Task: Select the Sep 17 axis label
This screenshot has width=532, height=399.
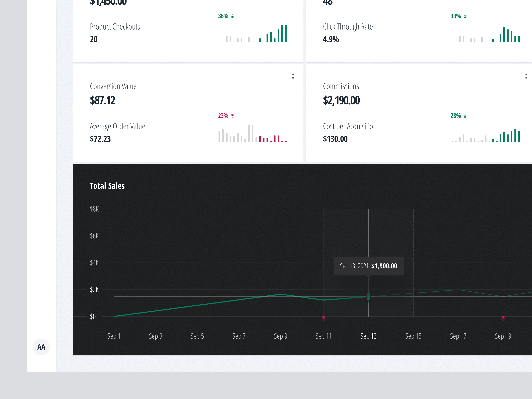Action: 458,336
